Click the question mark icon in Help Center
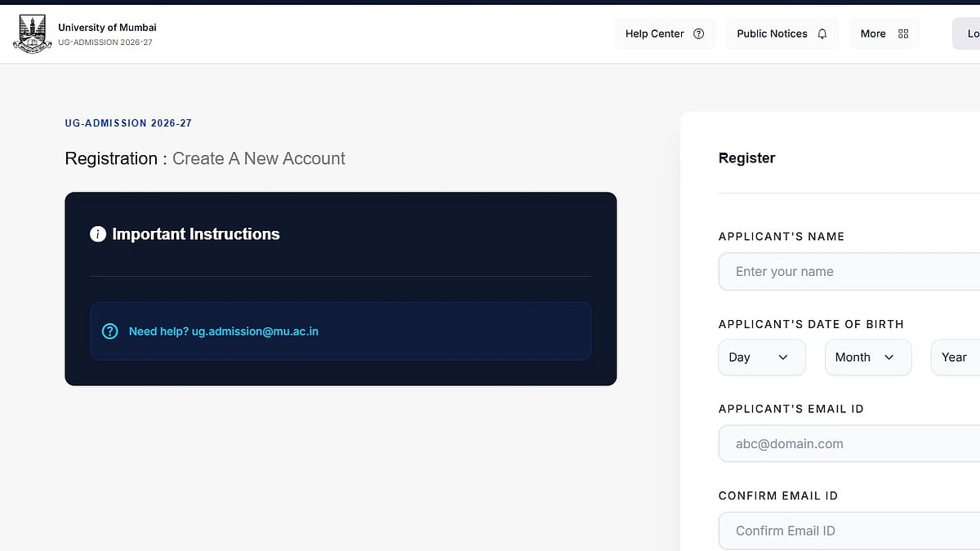Viewport: 980px width, 551px height. pos(698,33)
